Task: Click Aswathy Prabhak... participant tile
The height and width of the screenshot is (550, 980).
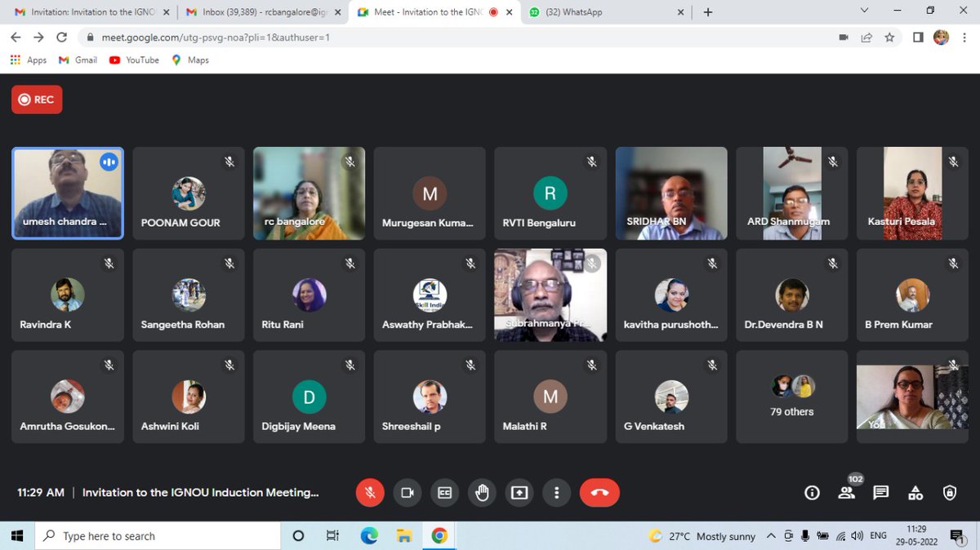Action: [x=430, y=295]
